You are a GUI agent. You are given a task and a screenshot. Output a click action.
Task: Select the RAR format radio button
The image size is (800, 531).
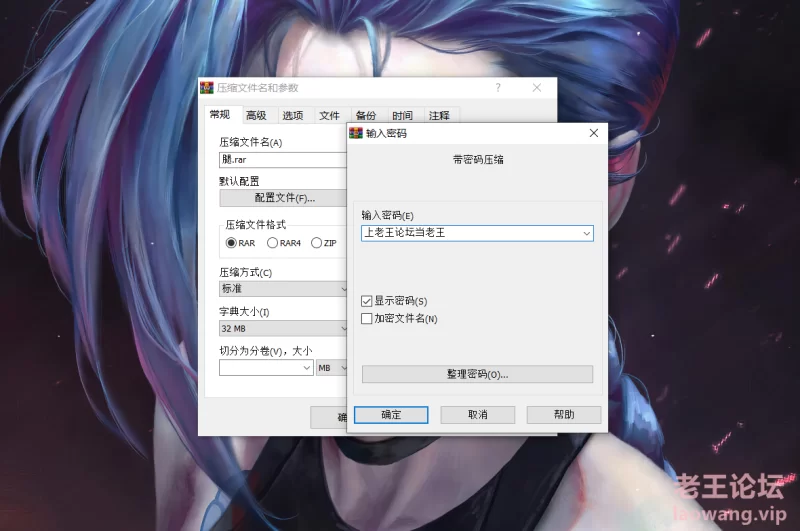231,243
